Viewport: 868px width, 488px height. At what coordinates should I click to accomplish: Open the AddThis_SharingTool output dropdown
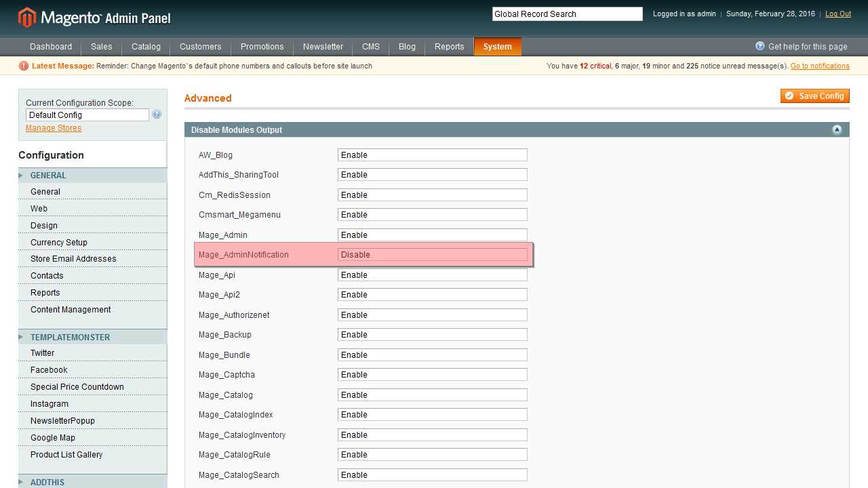click(x=433, y=175)
